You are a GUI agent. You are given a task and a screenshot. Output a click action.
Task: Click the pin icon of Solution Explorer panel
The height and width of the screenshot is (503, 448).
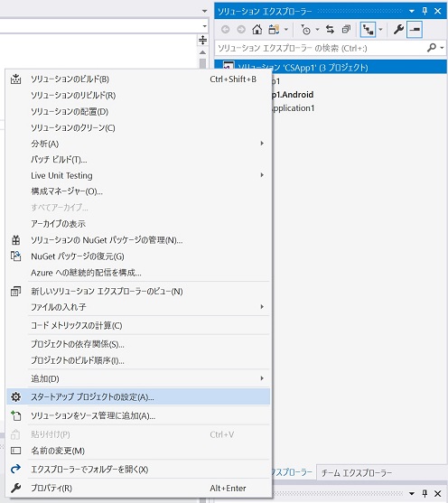click(425, 11)
